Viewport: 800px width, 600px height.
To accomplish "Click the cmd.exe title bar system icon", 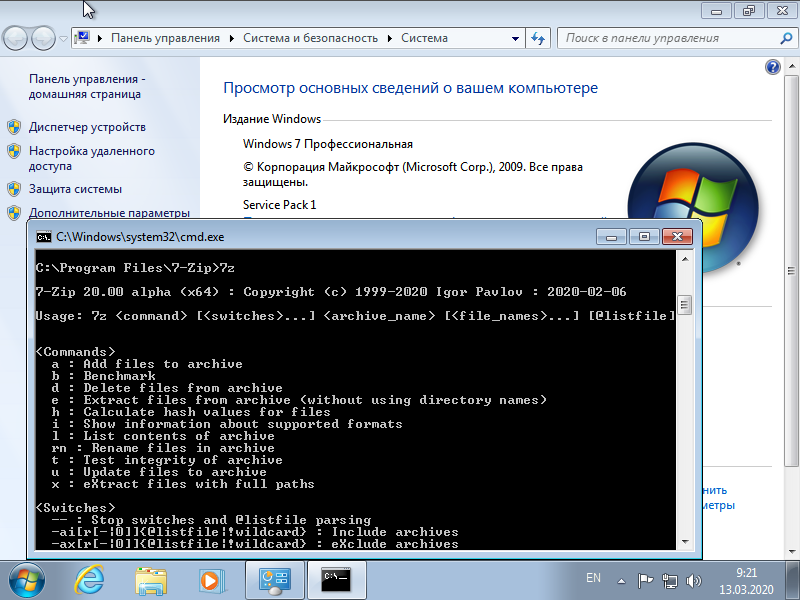I will (x=44, y=237).
